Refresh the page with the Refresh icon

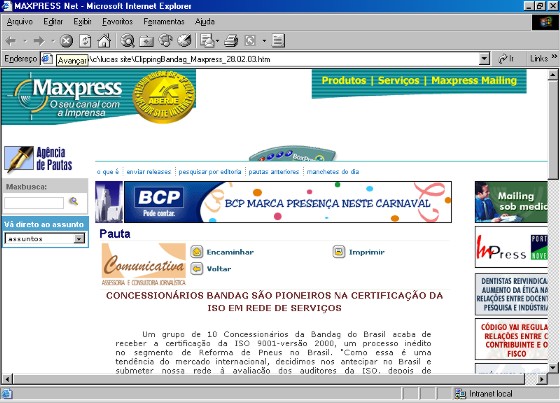[85, 41]
